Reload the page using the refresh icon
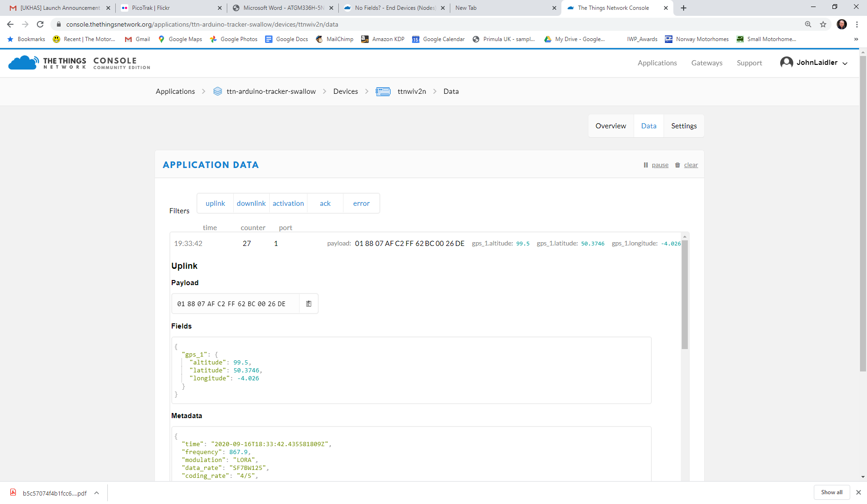This screenshot has height=504, width=867. tap(40, 24)
